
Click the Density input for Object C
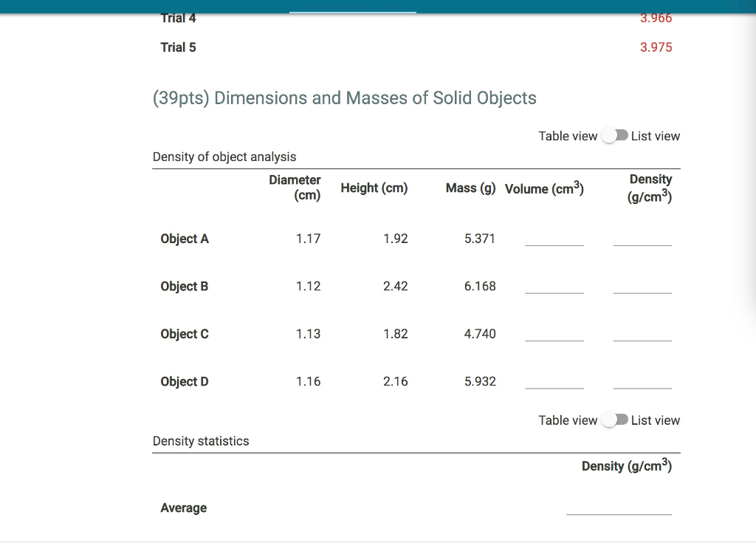(642, 338)
